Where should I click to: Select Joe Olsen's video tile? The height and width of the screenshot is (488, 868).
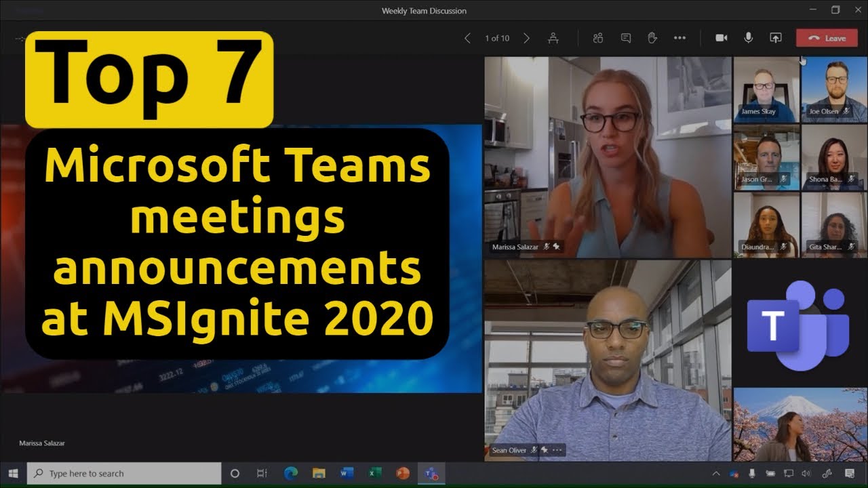834,89
